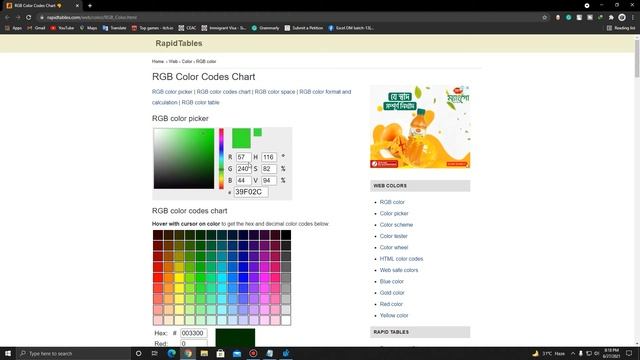
Task: Open the Maps bookmark
Action: tap(88, 28)
